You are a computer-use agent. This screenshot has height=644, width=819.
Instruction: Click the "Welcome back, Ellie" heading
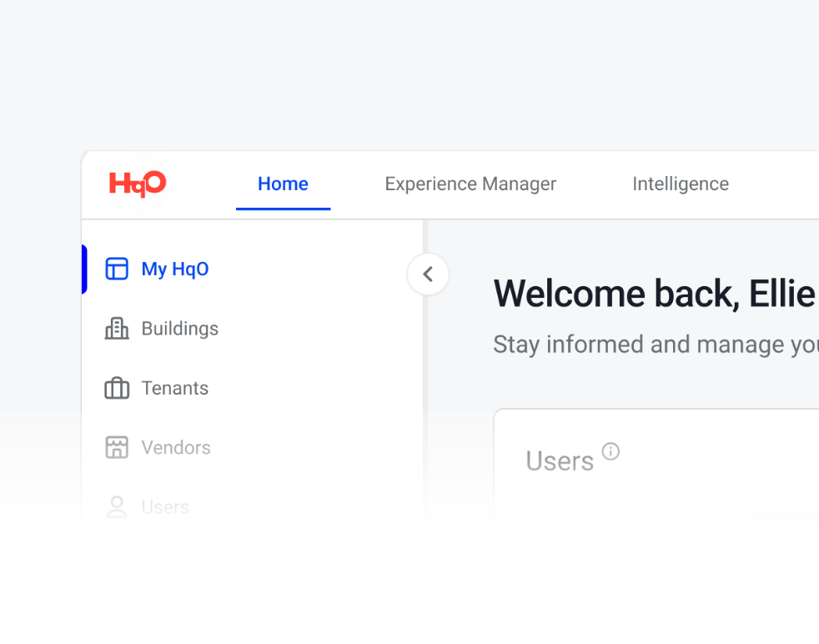[656, 294]
